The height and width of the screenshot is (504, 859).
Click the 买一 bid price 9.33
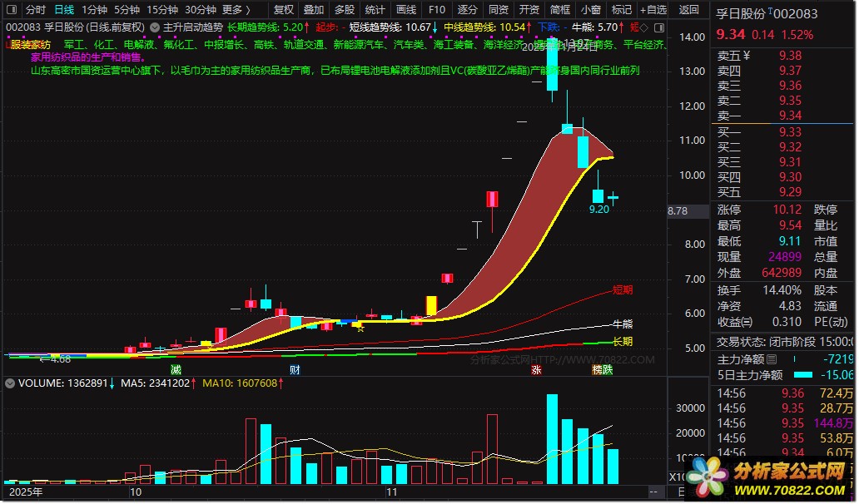tap(790, 132)
